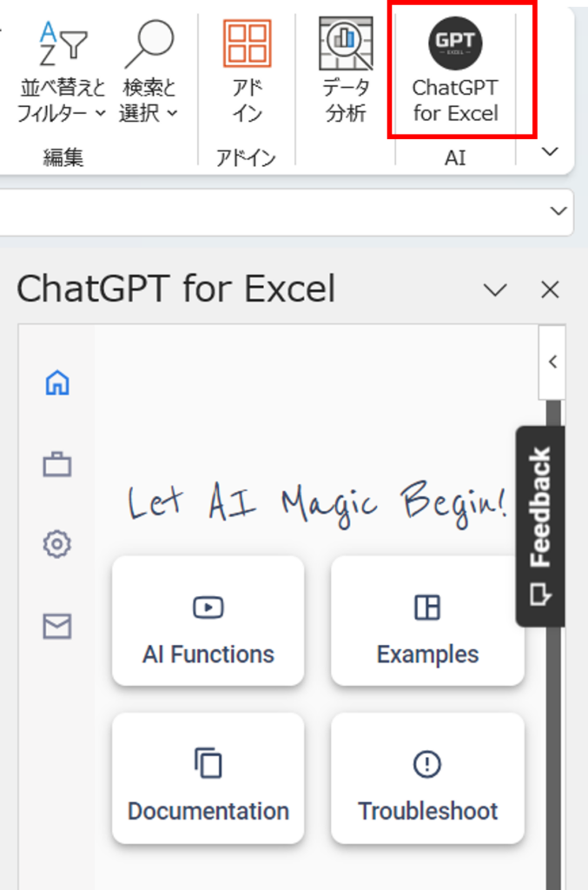Open the Add-ins (アドイン) button
Screen dimensions: 588x890
[248, 73]
